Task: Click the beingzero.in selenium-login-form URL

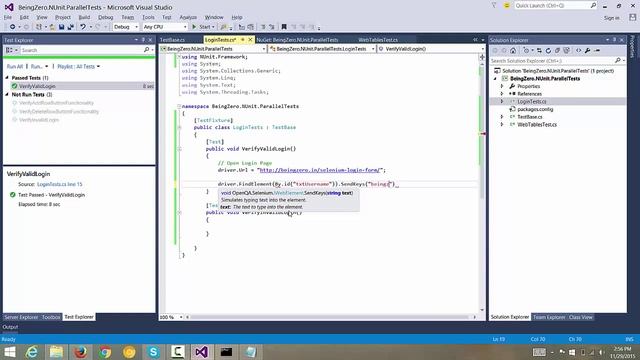Action: pos(320,170)
